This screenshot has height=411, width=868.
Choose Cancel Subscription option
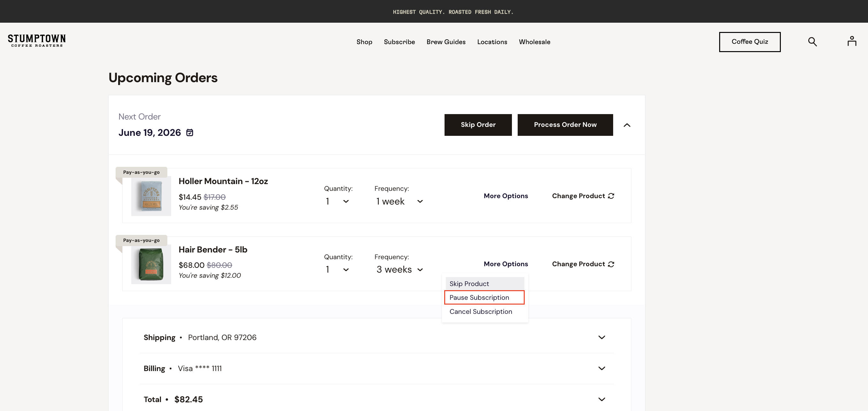click(x=484, y=312)
